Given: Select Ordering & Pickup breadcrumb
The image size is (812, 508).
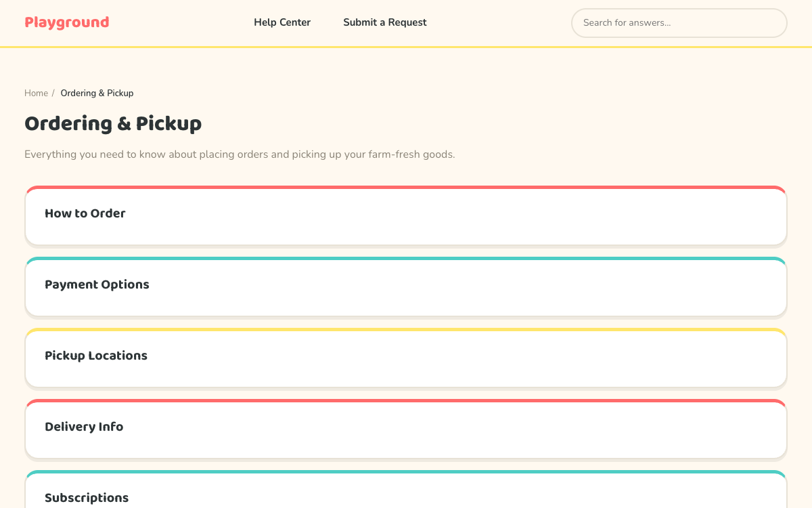Looking at the screenshot, I should [97, 93].
